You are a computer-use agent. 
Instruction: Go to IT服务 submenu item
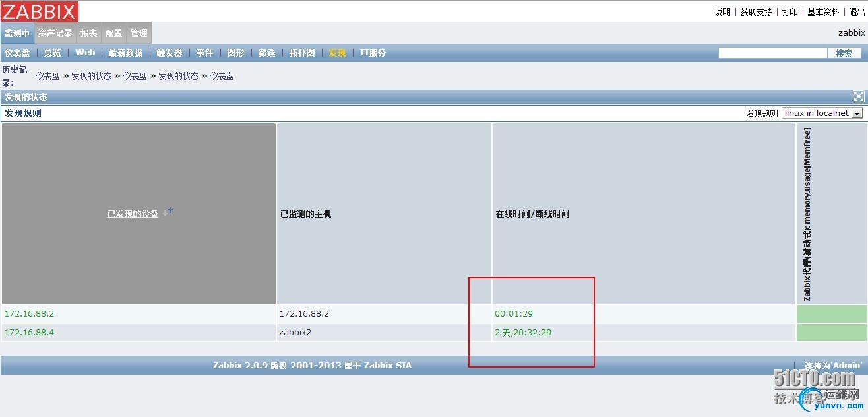[373, 53]
